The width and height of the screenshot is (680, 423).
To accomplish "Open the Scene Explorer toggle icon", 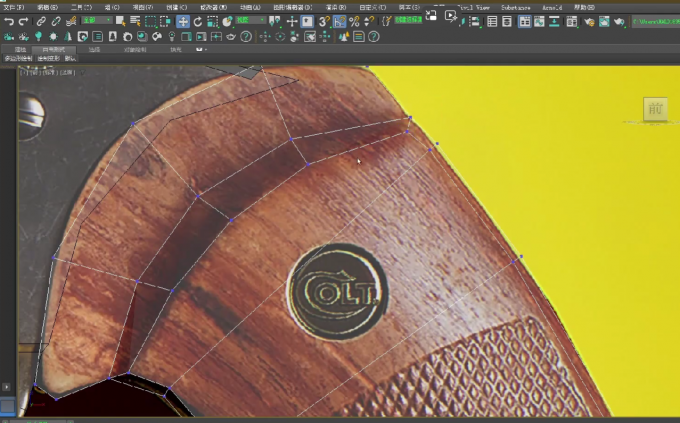I will [x=492, y=21].
